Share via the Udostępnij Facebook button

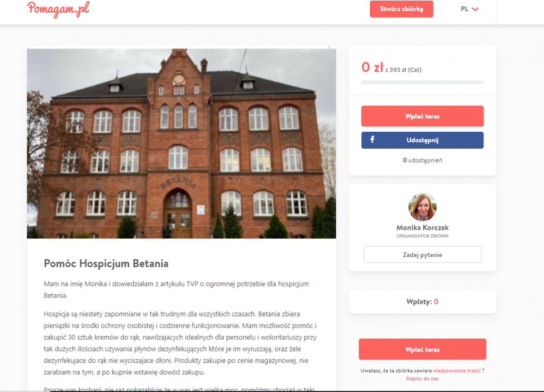422,140
